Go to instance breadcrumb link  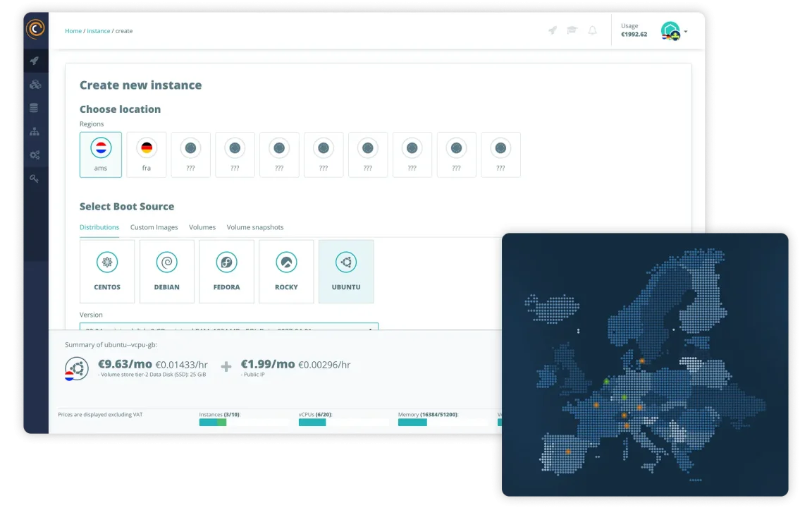99,31
